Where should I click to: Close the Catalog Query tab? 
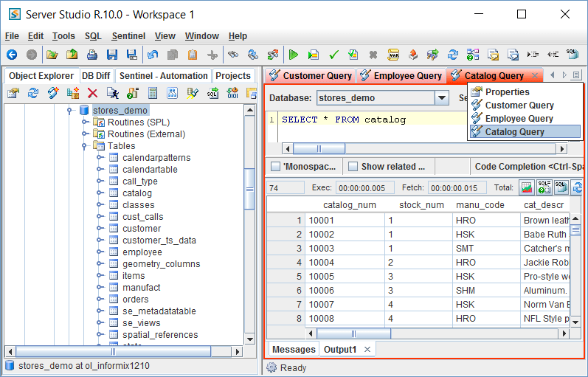[x=535, y=76]
